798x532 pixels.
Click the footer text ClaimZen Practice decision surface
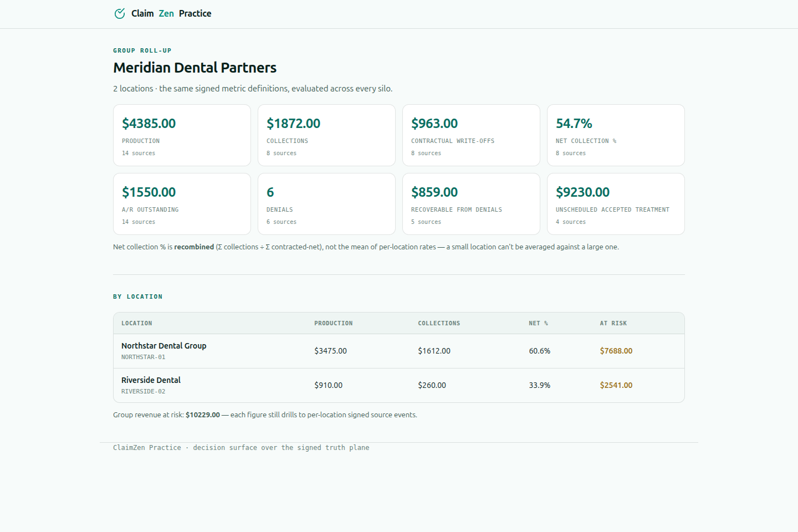click(x=241, y=448)
